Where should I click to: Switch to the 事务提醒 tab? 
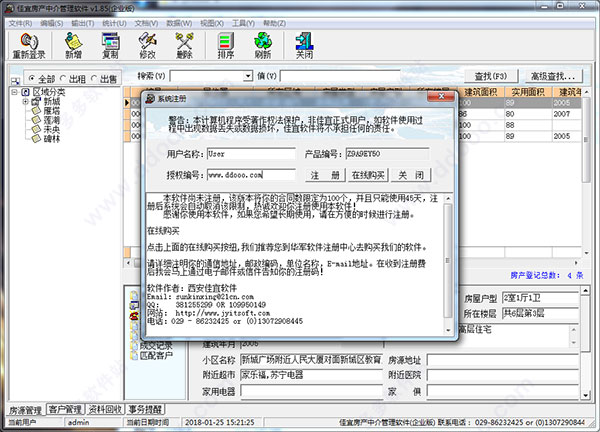point(145,409)
